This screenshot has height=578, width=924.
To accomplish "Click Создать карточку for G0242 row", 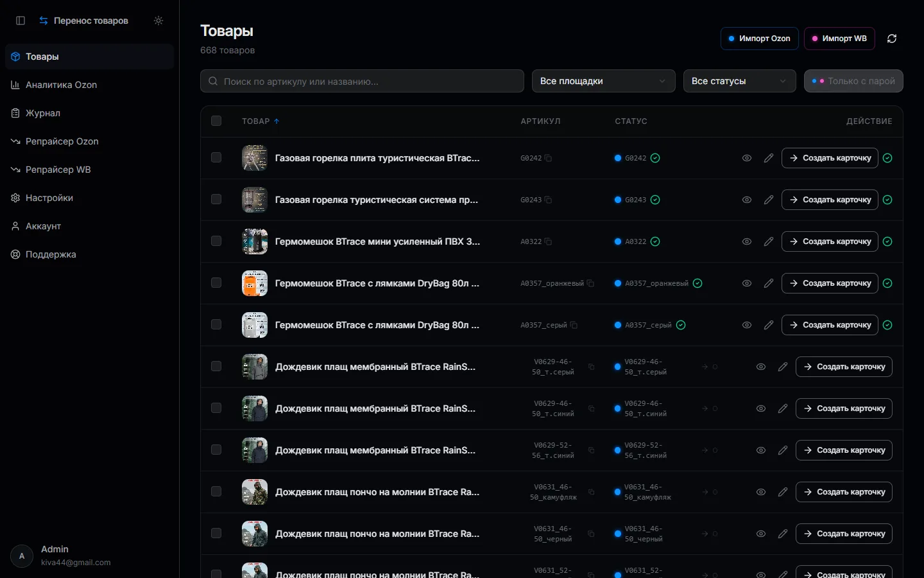I will 830,158.
